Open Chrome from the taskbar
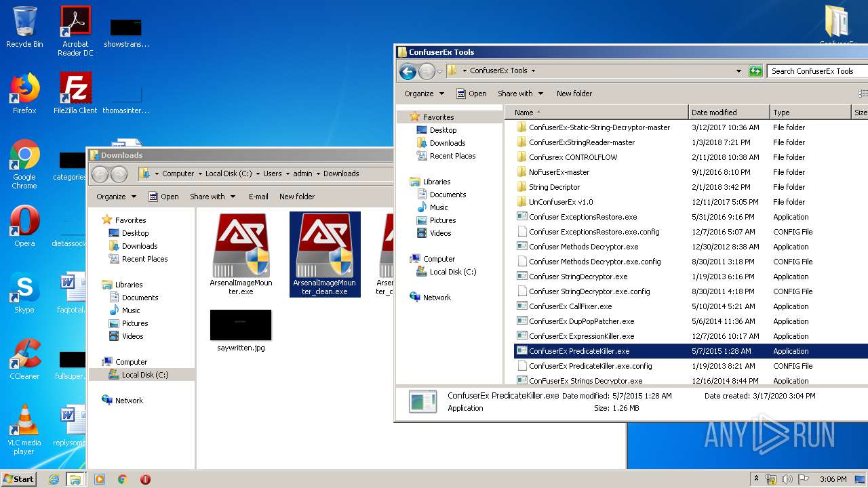Screen dimensions: 868x488 coord(123,479)
